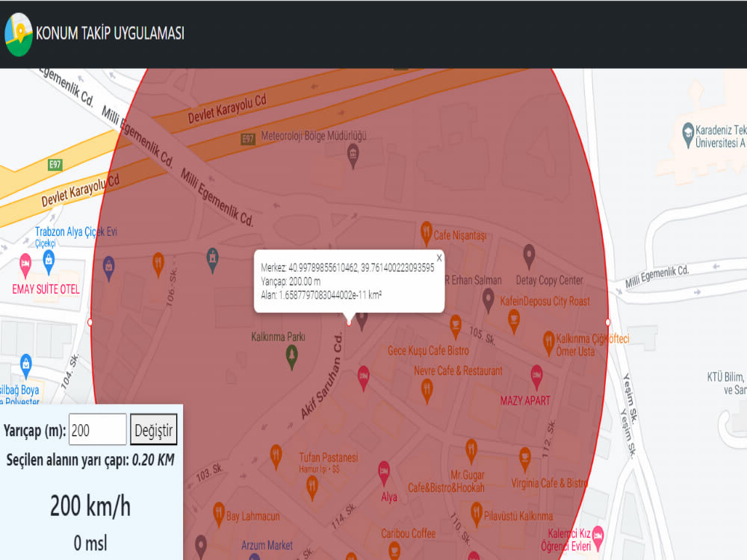The height and width of the screenshot is (560, 747).
Task: Click the green E97 road shield outside the circle
Action: click(x=55, y=165)
